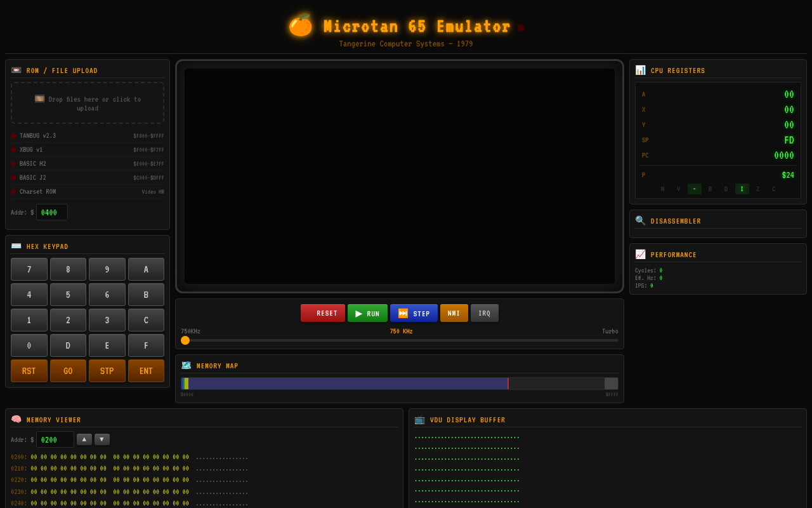Image resolution: width=812 pixels, height=508 pixels.
Task: Select TANBUG v2.3 in the ROM list
Action: click(87, 135)
